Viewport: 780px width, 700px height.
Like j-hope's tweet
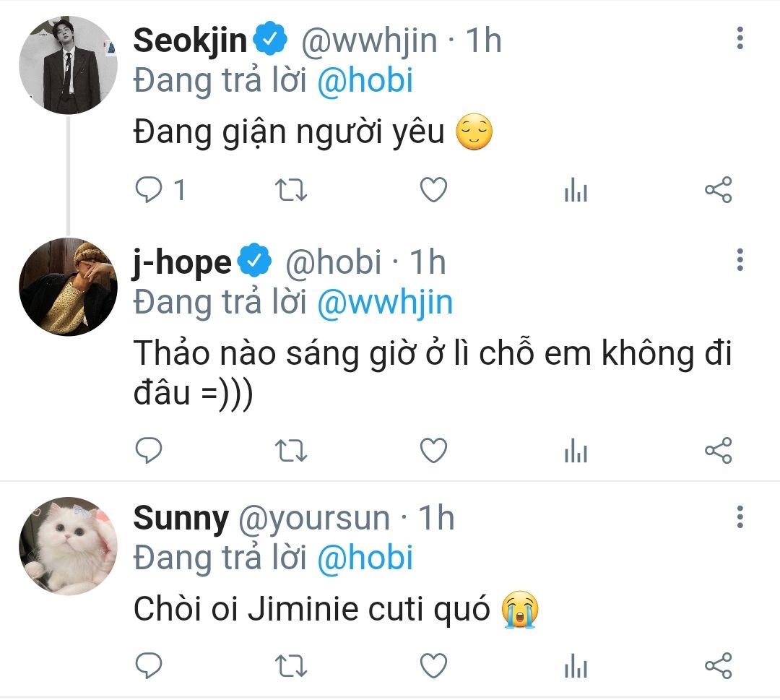tap(433, 451)
